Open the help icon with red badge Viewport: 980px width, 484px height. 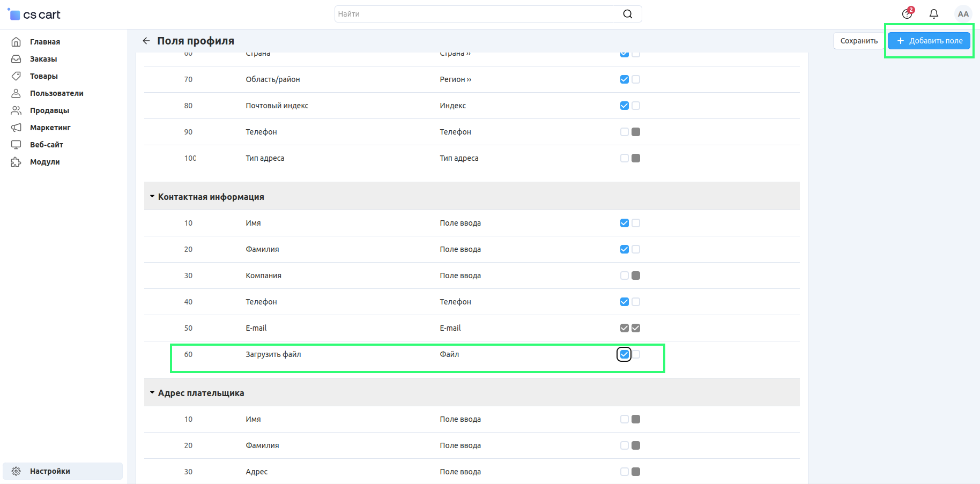pyautogui.click(x=907, y=14)
